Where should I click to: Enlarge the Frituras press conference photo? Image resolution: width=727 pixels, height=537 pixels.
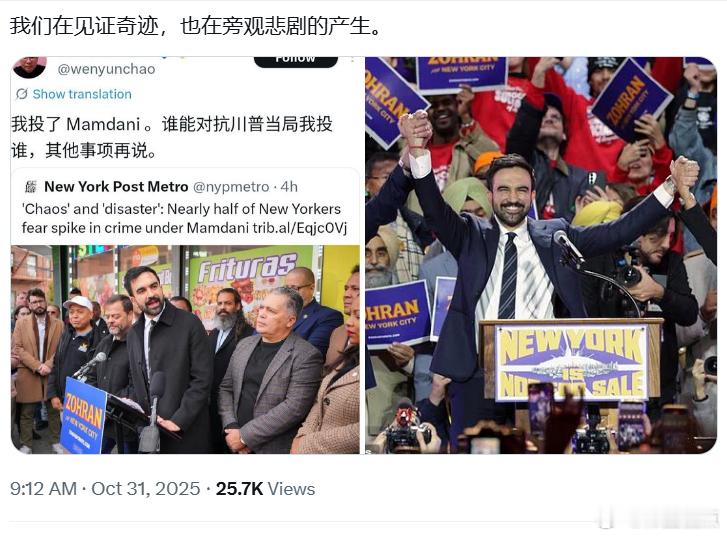(185, 349)
